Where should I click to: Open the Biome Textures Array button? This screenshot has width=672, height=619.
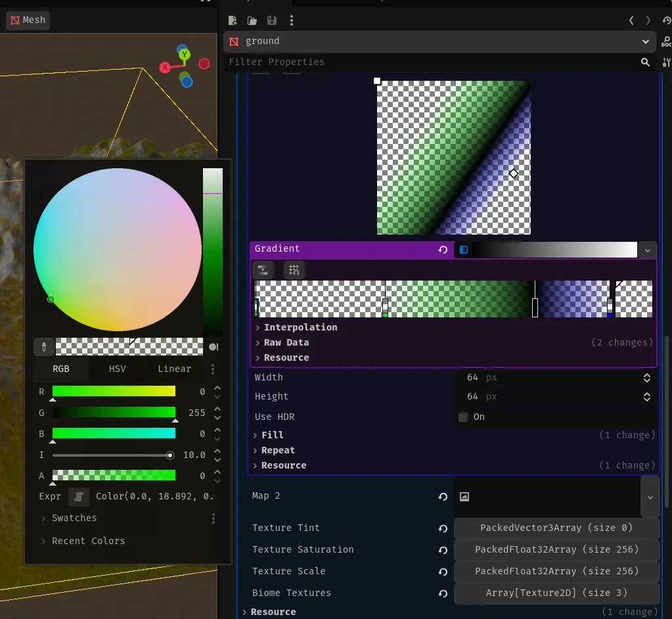click(x=556, y=593)
